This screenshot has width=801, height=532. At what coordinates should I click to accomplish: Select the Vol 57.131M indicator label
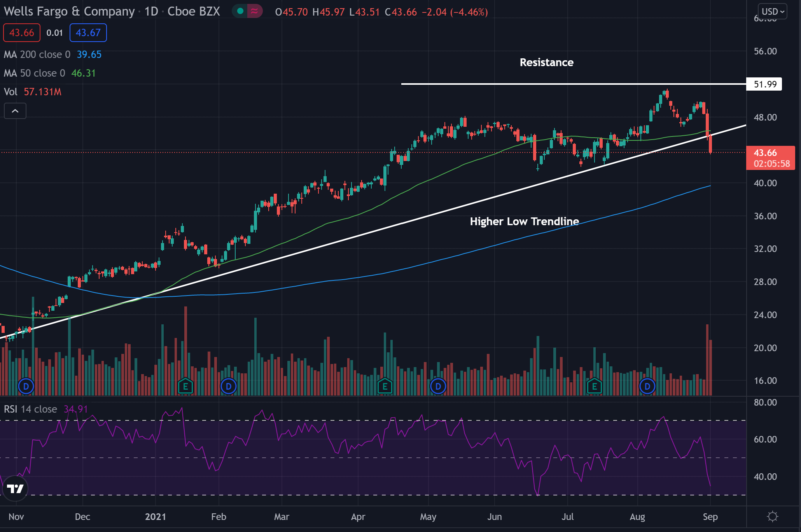click(33, 92)
